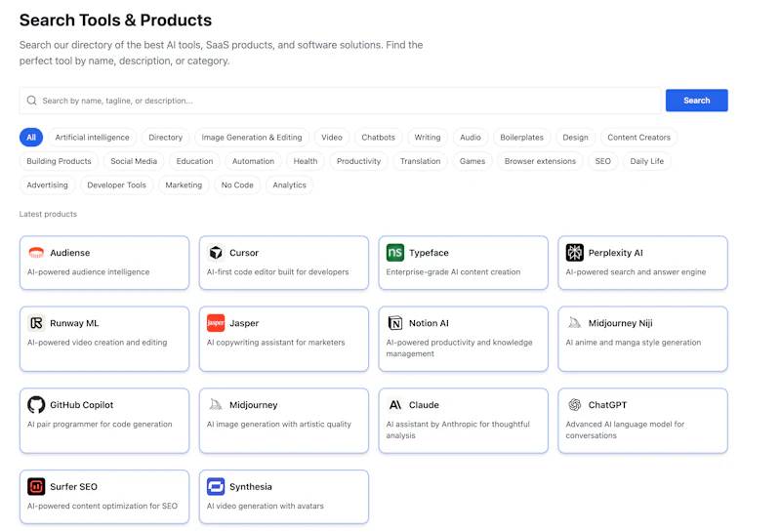Click 'Advanced AI language model' description text
This screenshot has width=781, height=532.
[625, 430]
